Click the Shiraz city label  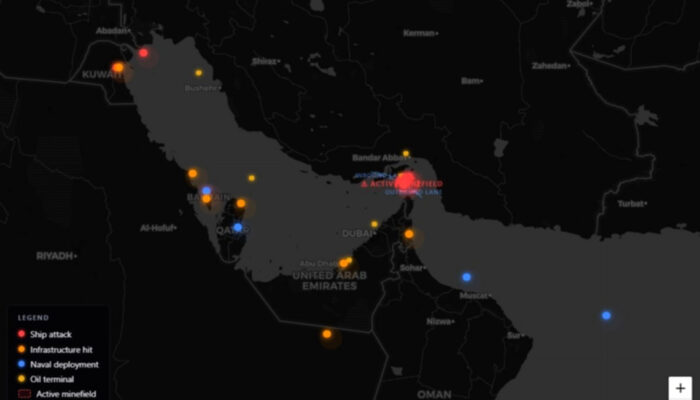coord(266,62)
